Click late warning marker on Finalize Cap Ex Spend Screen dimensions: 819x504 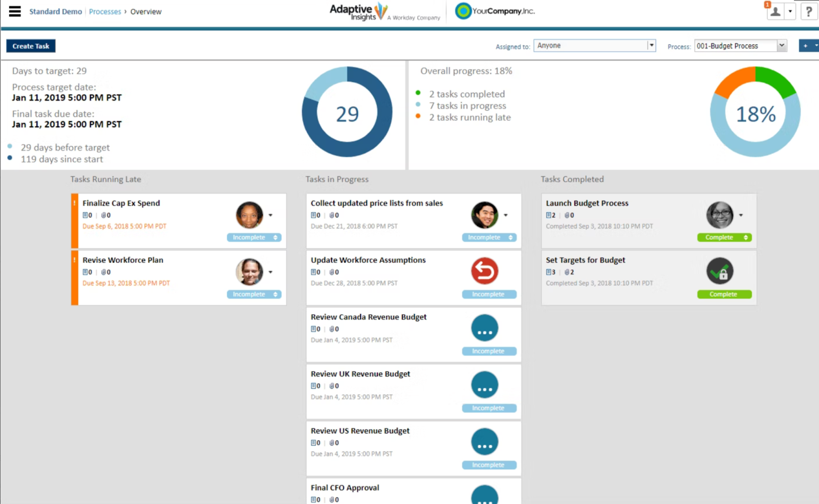tap(74, 221)
